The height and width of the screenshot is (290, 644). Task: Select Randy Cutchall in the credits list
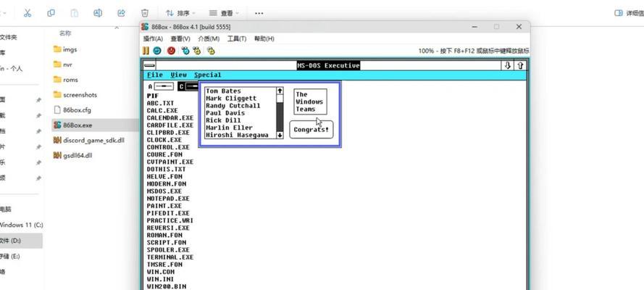coord(233,106)
